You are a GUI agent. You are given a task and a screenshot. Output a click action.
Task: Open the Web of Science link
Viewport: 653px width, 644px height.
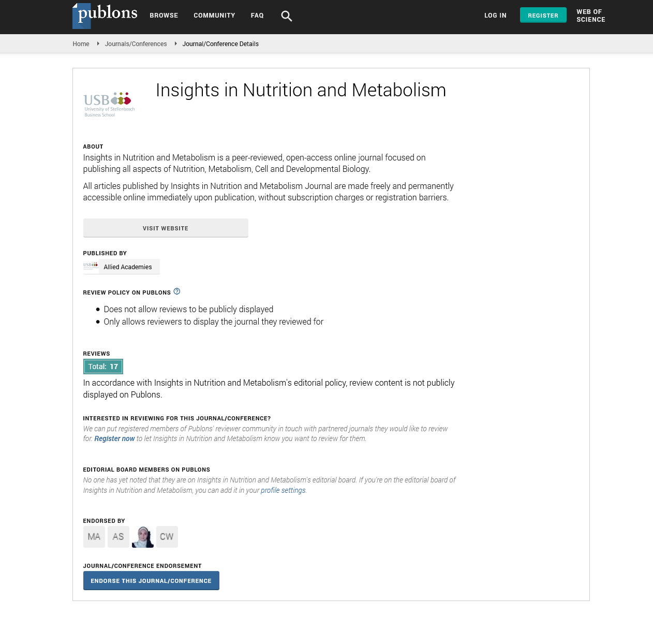point(590,16)
